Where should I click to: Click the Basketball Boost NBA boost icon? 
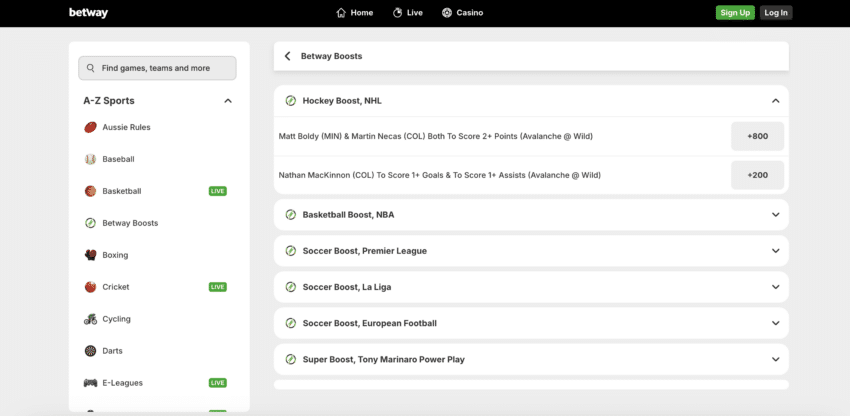291,215
